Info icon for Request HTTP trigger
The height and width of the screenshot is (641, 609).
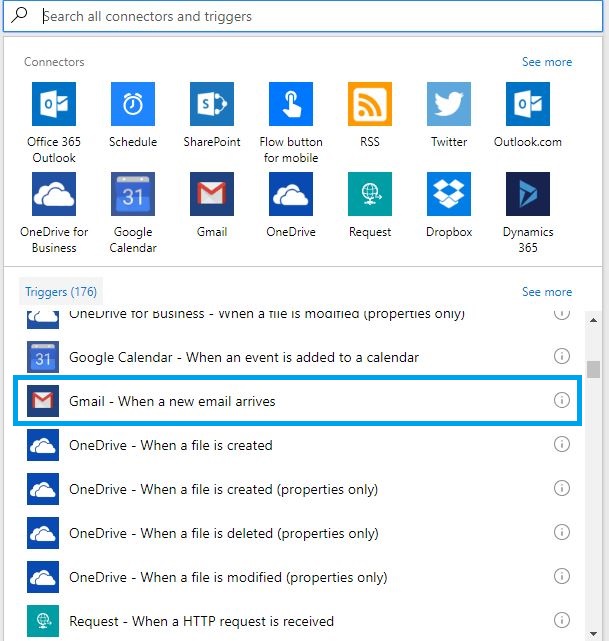tap(562, 620)
